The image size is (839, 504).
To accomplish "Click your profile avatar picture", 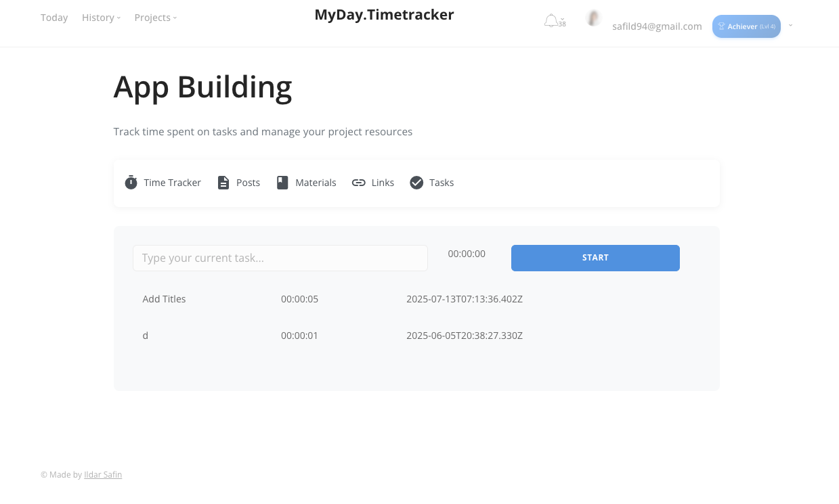I will [x=593, y=18].
